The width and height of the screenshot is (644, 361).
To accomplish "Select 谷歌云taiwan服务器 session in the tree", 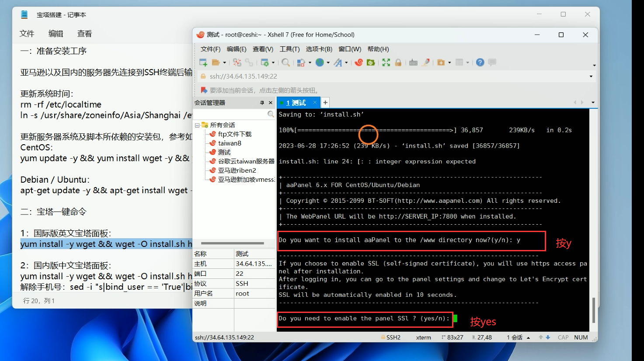I will point(246,161).
